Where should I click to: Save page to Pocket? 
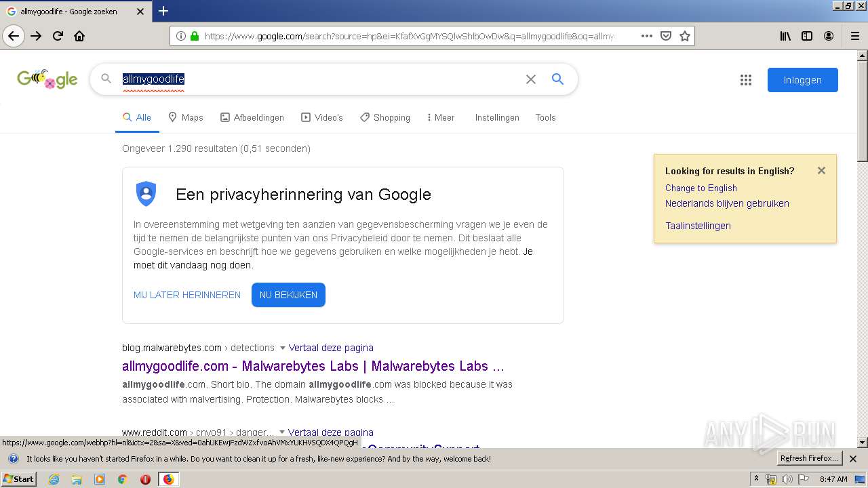click(666, 36)
